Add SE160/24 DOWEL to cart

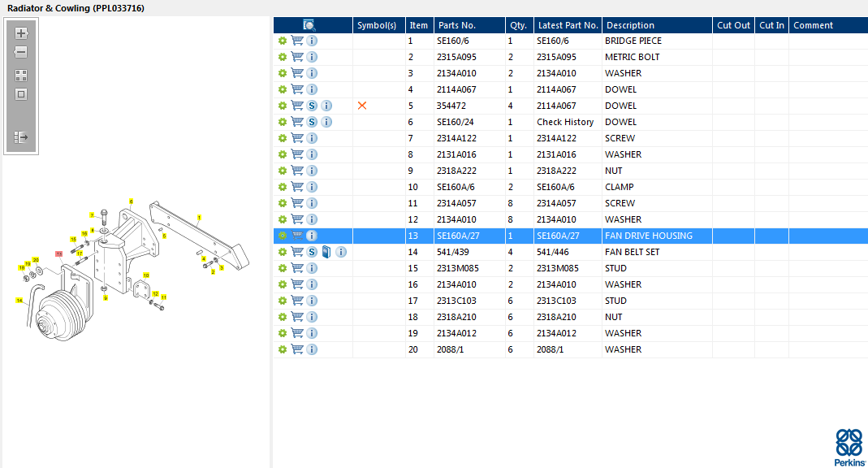pyautogui.click(x=297, y=122)
